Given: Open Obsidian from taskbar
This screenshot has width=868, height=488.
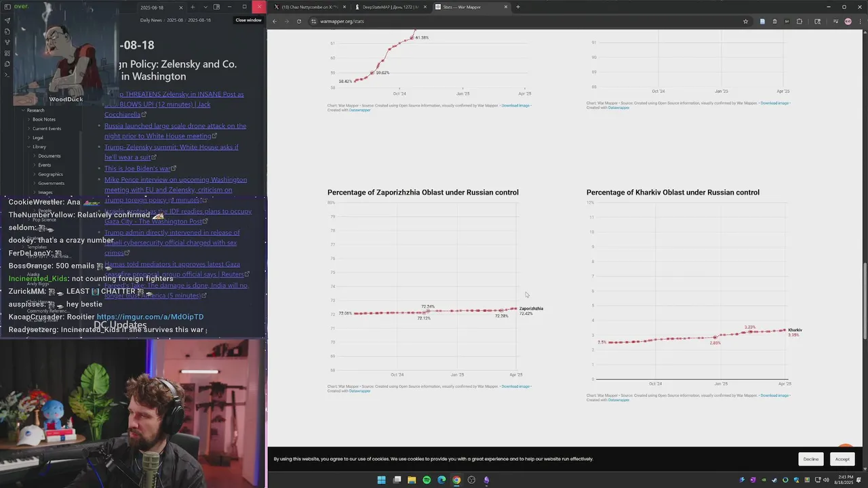Looking at the screenshot, I should [486, 480].
